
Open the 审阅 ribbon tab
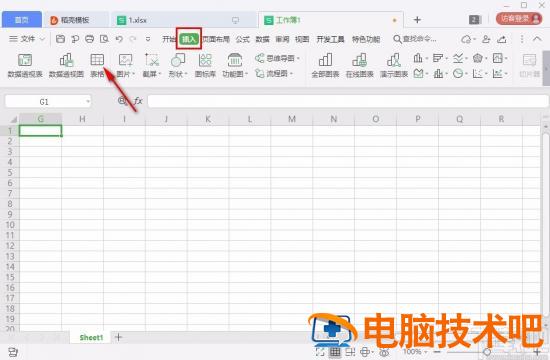(x=282, y=39)
